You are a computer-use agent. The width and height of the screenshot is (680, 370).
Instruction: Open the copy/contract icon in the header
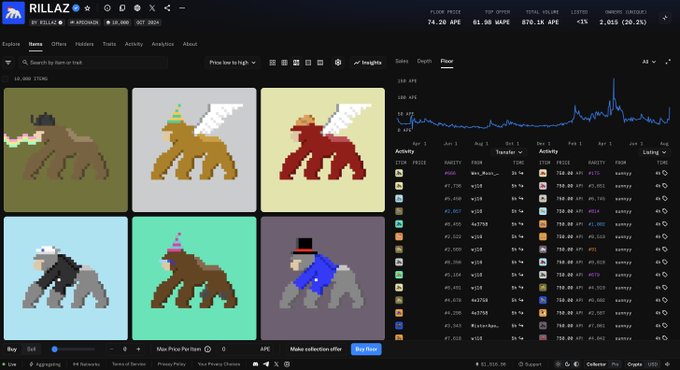click(122, 8)
